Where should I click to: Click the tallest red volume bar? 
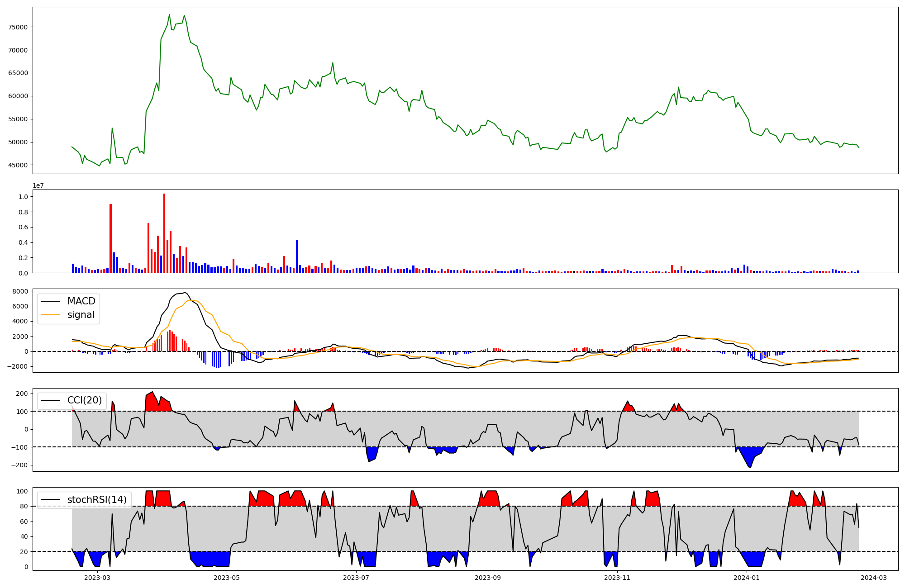coord(164,233)
